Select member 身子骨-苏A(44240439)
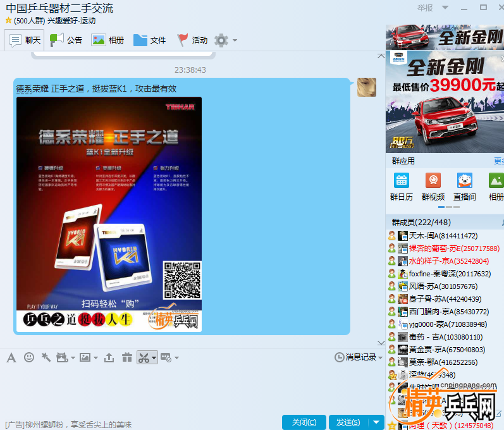Viewport: 504px width, 430px height. point(445,299)
